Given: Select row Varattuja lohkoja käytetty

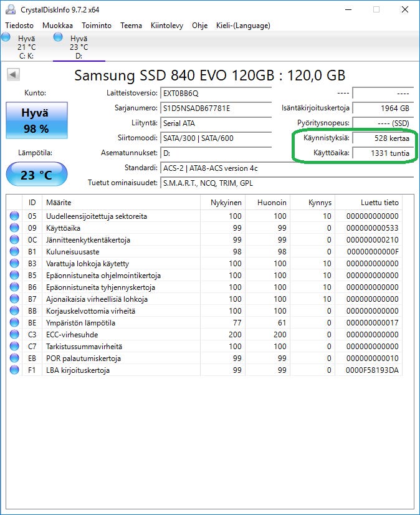Looking at the screenshot, I should (204, 263).
